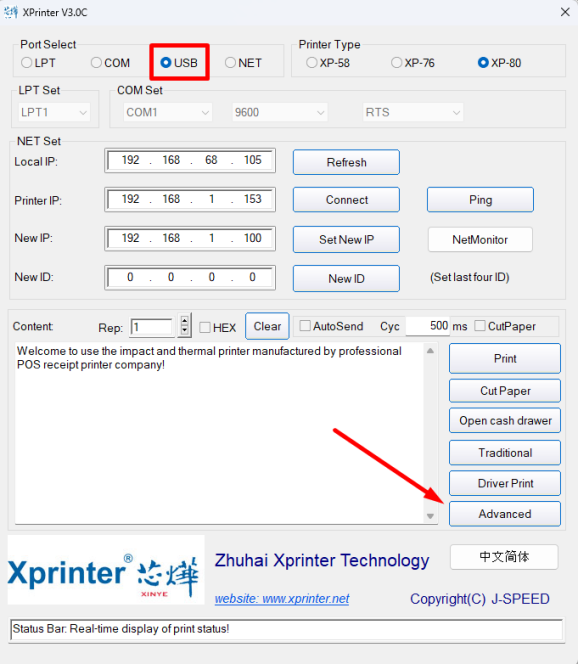The image size is (579, 665).
Task: Click the Traditional button
Action: click(505, 453)
